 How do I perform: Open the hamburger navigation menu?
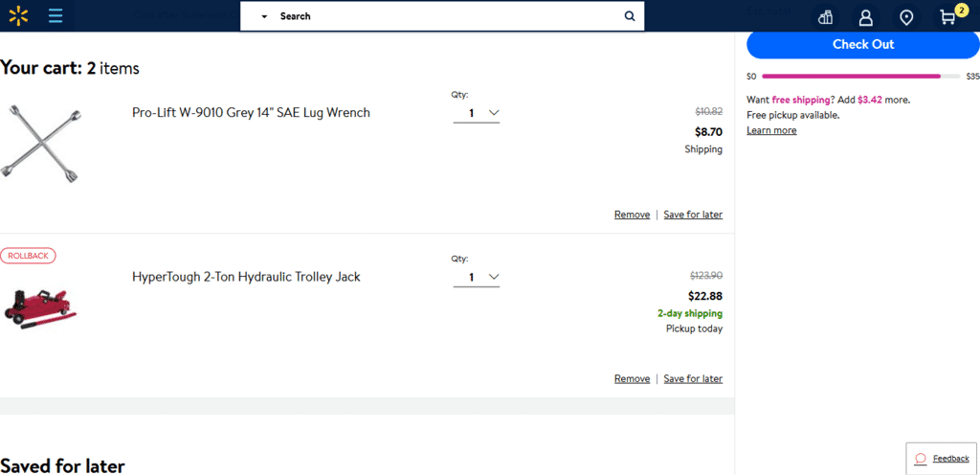(x=56, y=16)
